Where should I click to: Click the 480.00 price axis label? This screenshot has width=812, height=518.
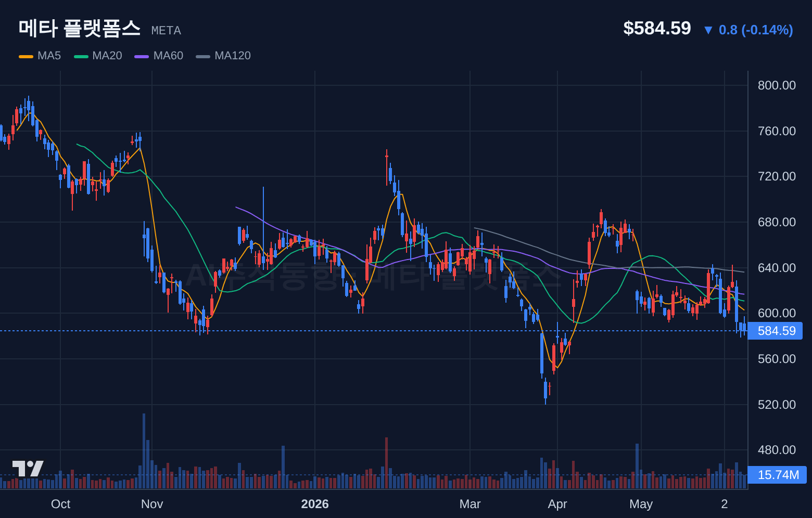(x=777, y=450)
